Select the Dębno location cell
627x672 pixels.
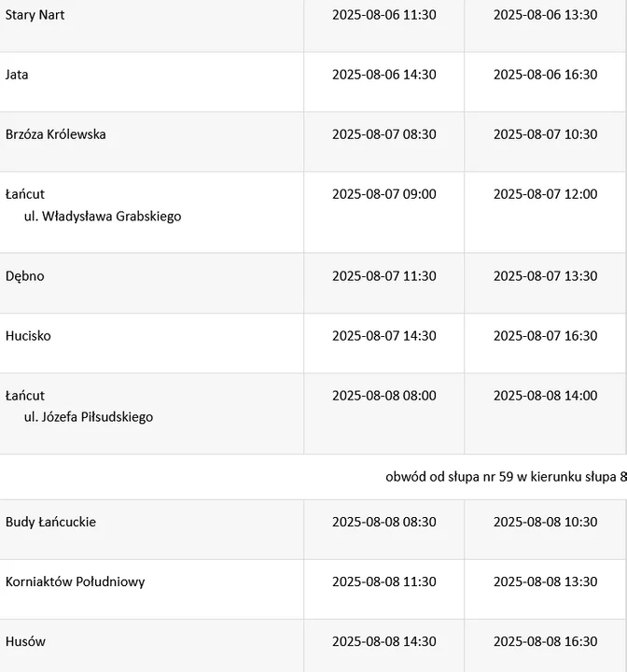point(152,284)
